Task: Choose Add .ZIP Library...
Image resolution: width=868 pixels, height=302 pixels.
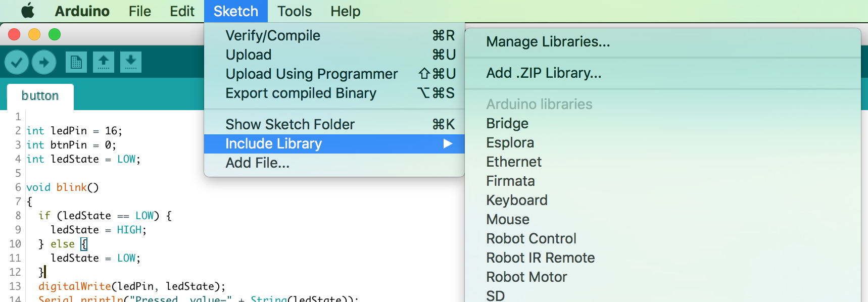Action: point(662,73)
